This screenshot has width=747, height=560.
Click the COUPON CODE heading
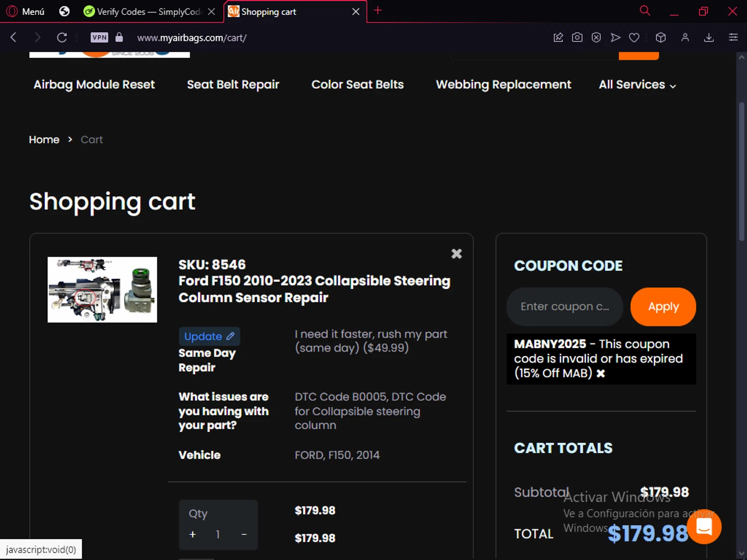pos(568,266)
